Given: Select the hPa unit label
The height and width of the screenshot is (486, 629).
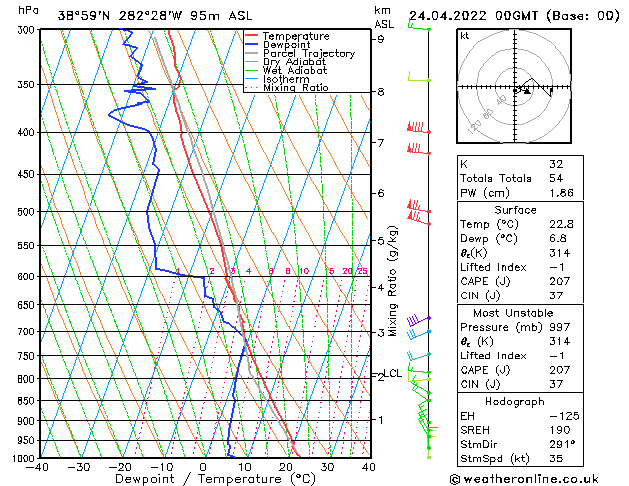Looking at the screenshot, I should click(x=28, y=10).
